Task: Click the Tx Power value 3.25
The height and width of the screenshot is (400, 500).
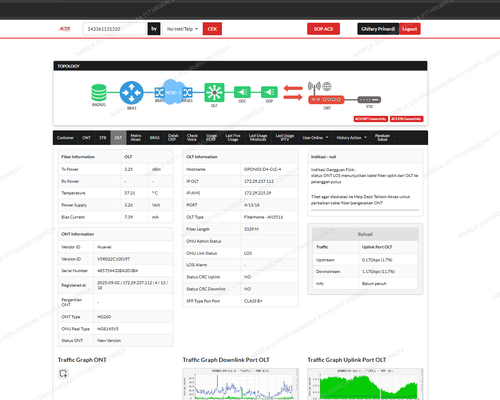Action: tap(128, 169)
